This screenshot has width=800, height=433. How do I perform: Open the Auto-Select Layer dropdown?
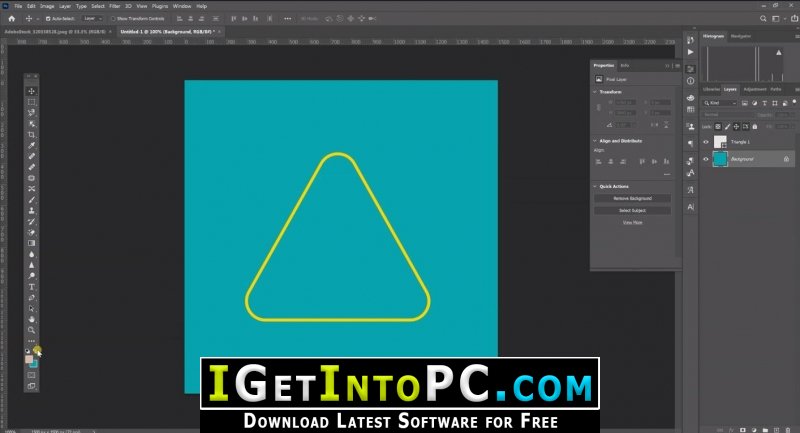click(92, 18)
